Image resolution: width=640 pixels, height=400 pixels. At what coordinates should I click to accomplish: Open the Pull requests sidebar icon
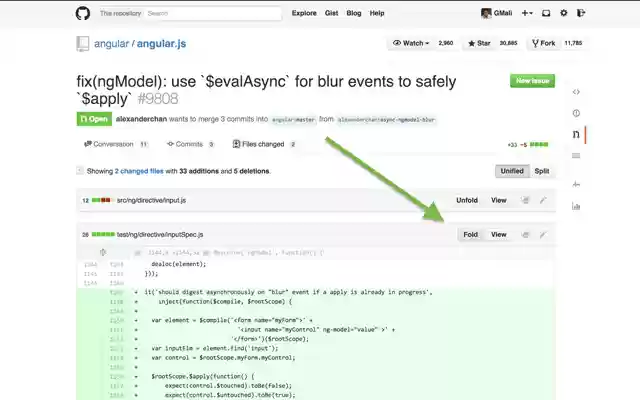click(576, 134)
